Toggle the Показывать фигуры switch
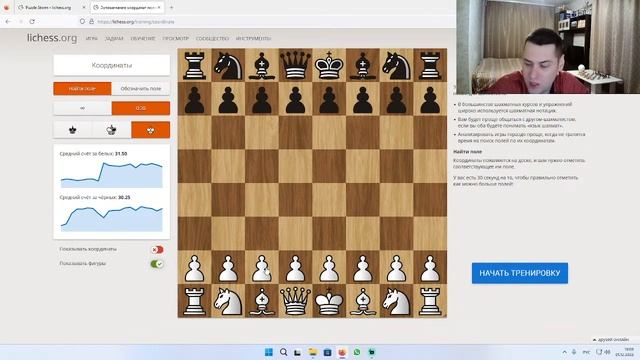640x360 pixels. pos(157,264)
